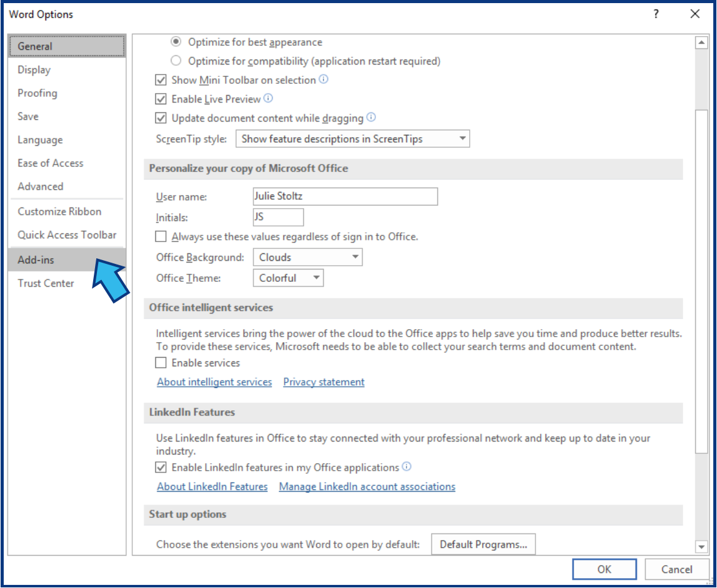Click the Initials input field
Screen dimensions: 717x588
point(278,217)
